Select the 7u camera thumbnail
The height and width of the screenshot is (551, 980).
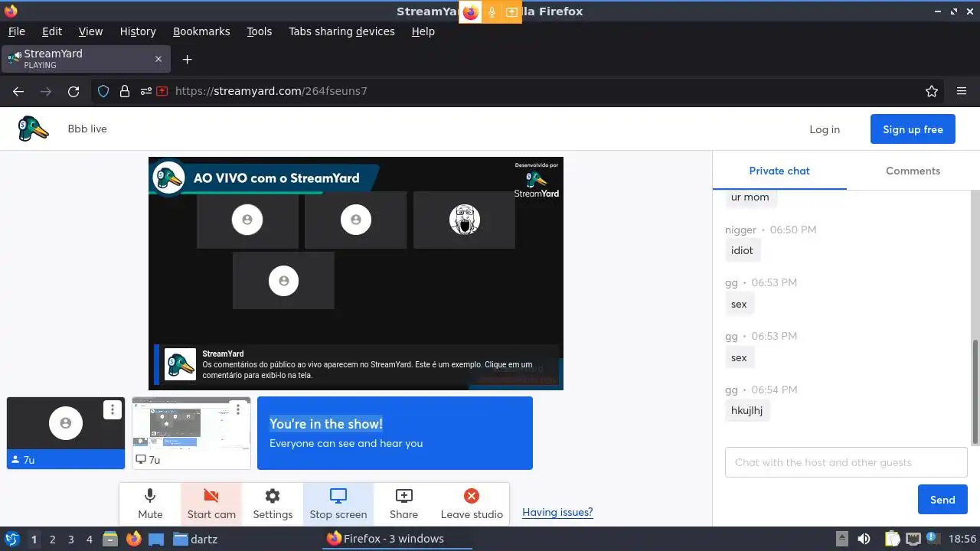tap(66, 432)
